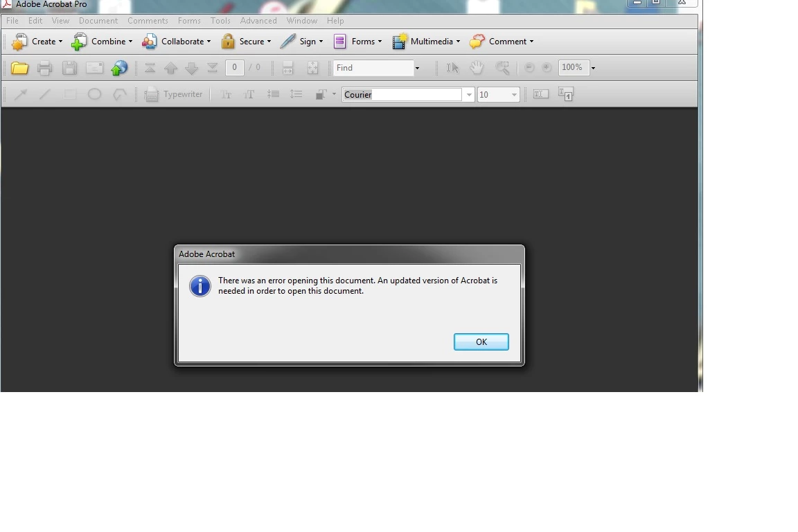Open the File menu
The width and height of the screenshot is (798, 532).
(x=12, y=21)
